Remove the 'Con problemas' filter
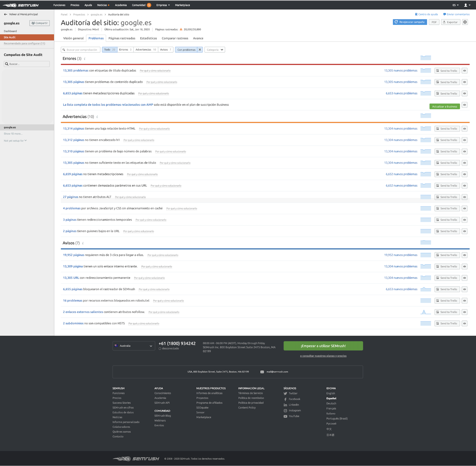The image size is (476, 466). point(200,50)
